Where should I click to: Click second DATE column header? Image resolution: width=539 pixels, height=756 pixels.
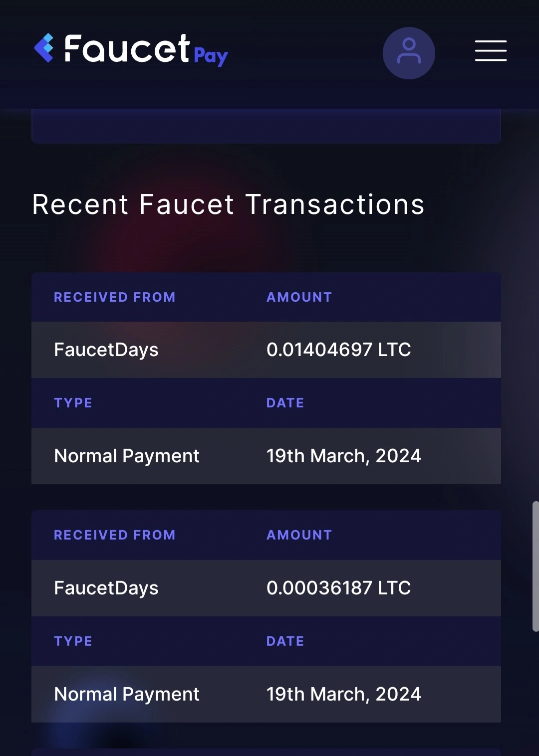[x=285, y=641]
